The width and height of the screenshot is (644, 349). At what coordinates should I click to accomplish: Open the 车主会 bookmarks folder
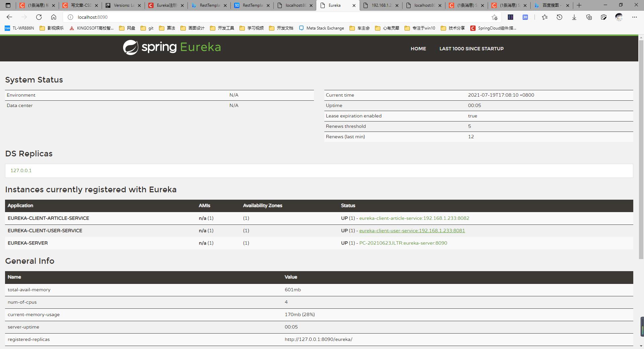[360, 28]
